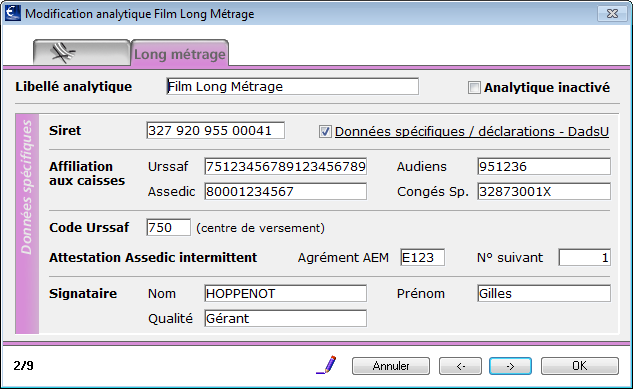The height and width of the screenshot is (389, 633).
Task: Click the Assedic number field
Action: point(285,191)
